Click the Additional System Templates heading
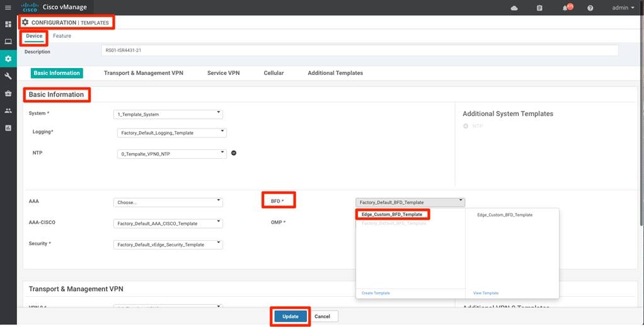Screen dimensions: 644x327 (508, 114)
